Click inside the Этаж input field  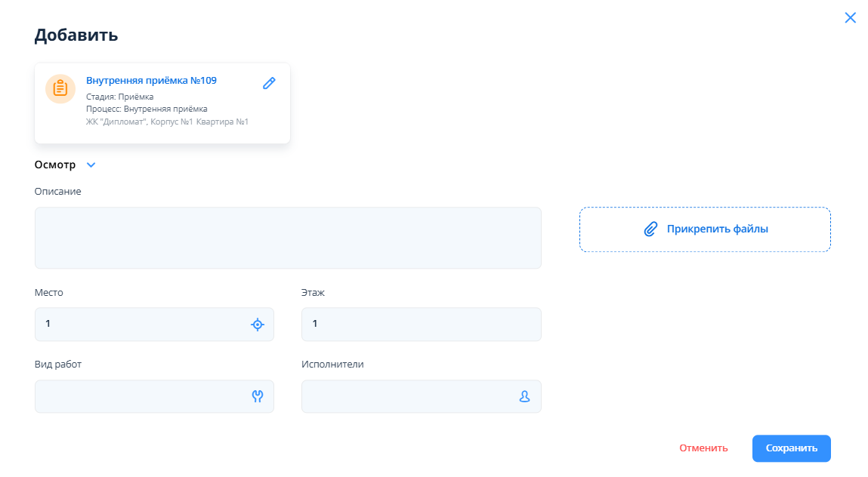421,325
